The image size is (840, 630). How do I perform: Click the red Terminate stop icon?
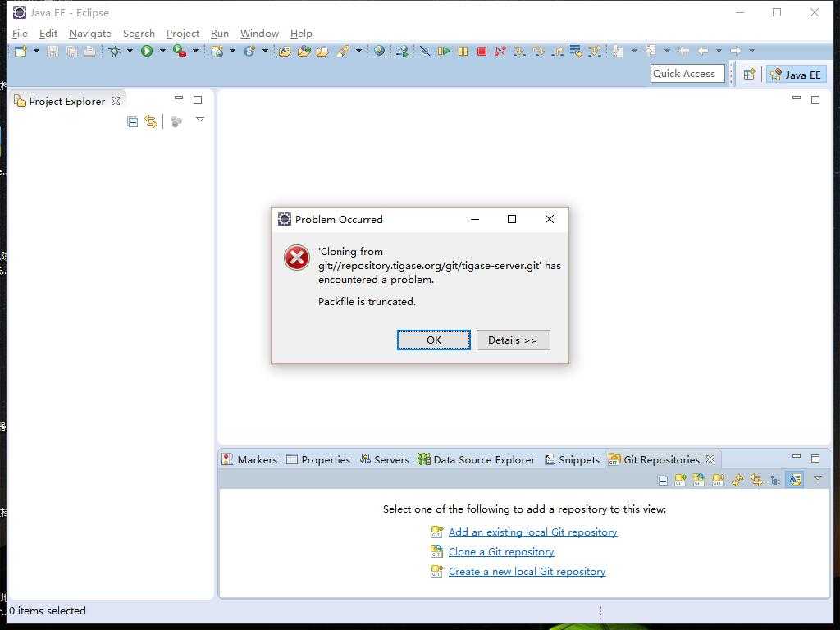pyautogui.click(x=482, y=51)
